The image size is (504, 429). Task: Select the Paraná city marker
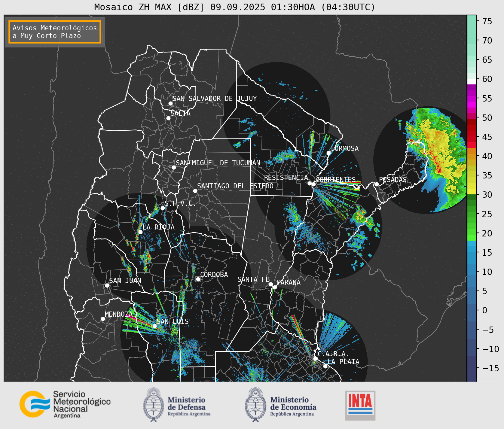pyautogui.click(x=275, y=287)
